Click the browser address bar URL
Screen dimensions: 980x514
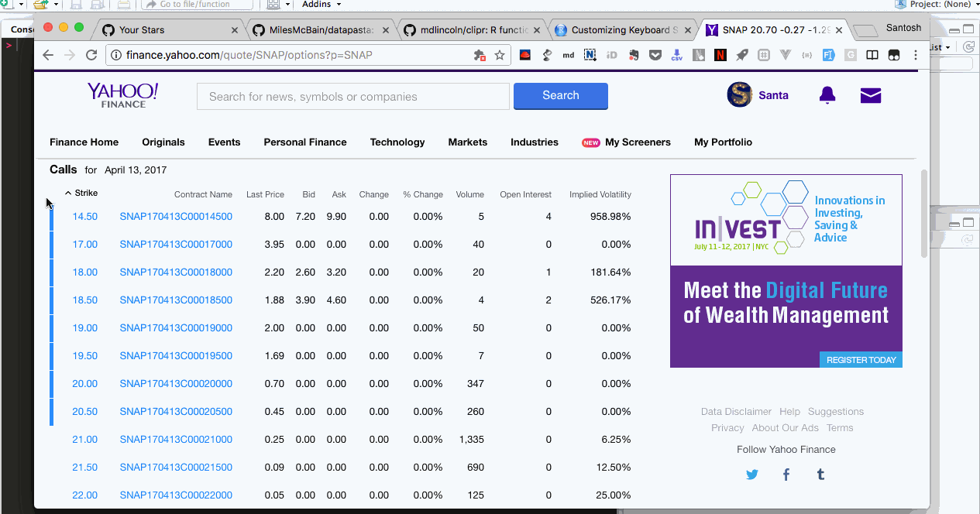[249, 55]
